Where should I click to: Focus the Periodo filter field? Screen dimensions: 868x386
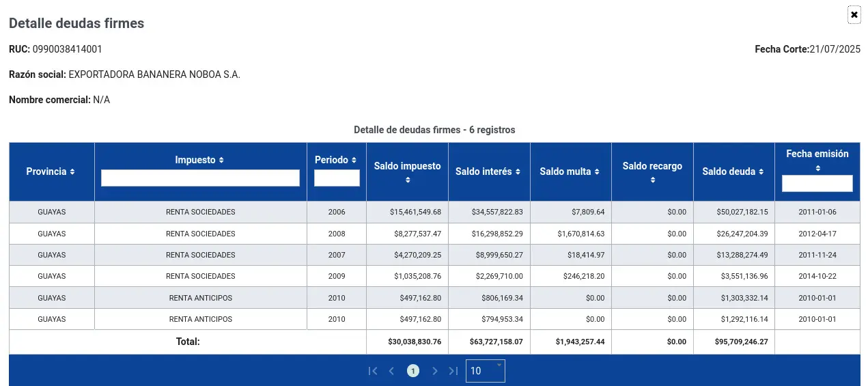pyautogui.click(x=337, y=178)
